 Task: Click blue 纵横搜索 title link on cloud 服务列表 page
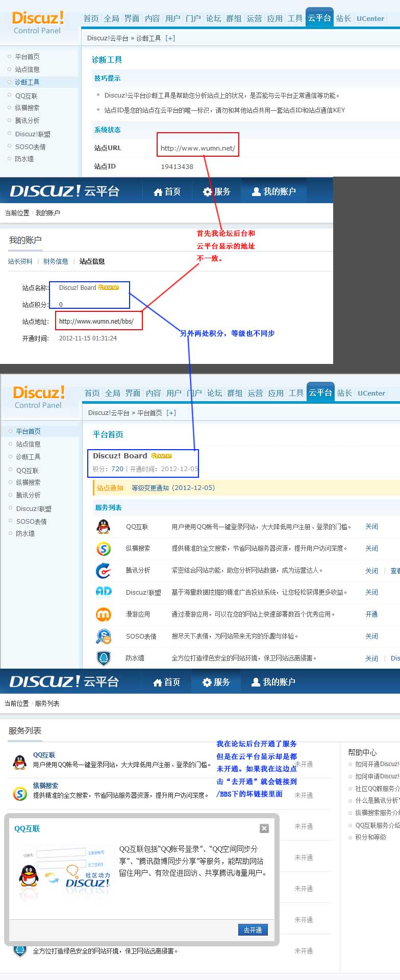[x=45, y=786]
